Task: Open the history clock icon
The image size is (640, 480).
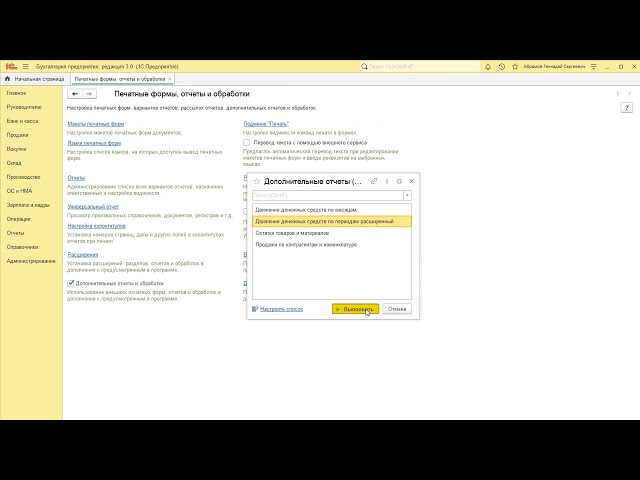Action: (x=502, y=66)
